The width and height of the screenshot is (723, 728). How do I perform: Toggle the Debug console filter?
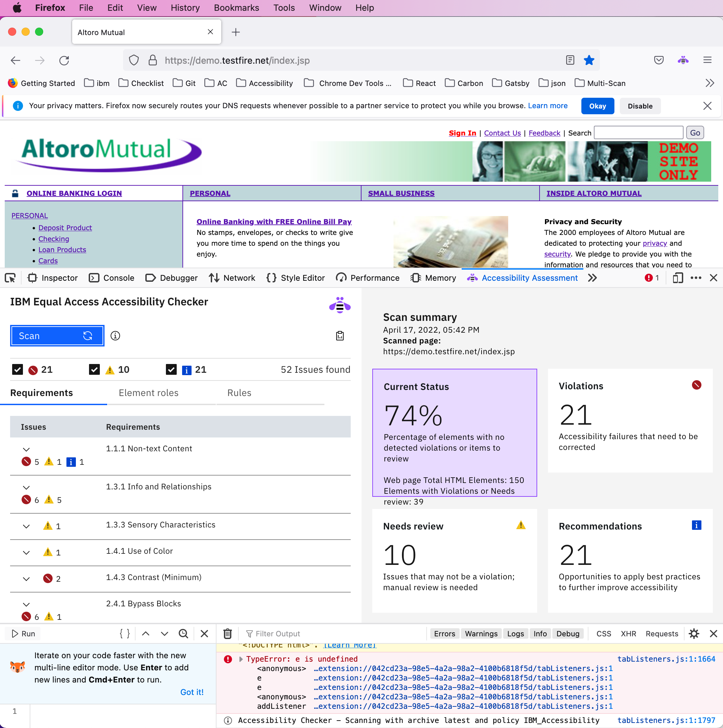coord(568,634)
